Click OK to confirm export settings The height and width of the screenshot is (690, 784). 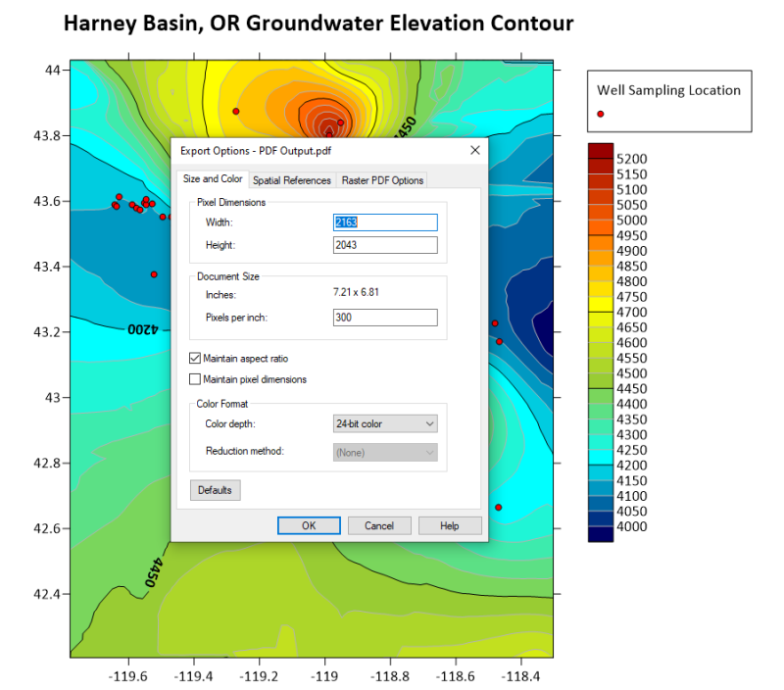pyautogui.click(x=309, y=525)
